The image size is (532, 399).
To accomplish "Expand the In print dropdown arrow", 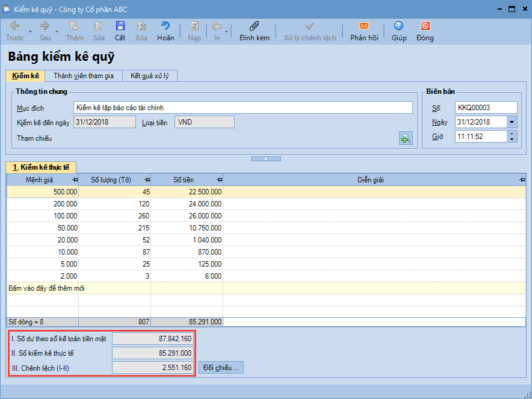I will click(227, 31).
